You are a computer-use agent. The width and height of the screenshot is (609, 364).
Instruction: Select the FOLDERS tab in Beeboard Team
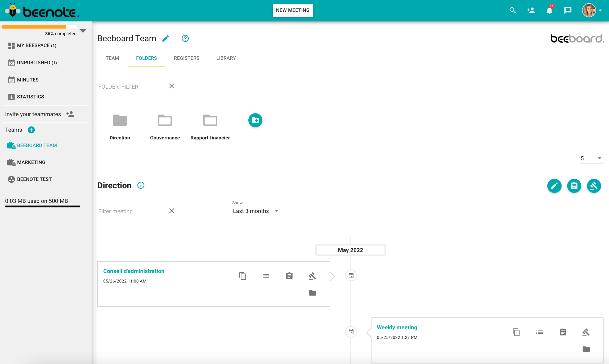click(x=146, y=58)
